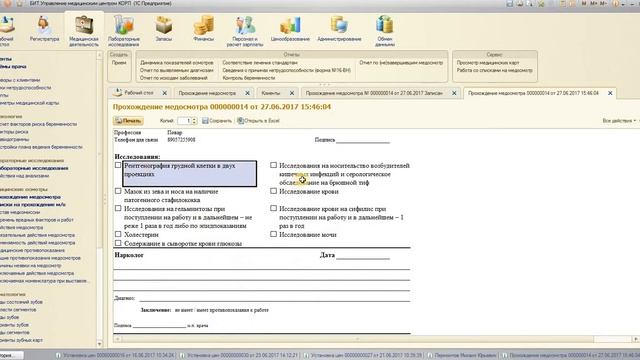Screen dimensions: 640x360
Task: Check Содержание в сыворотке крови глюкозы checkbox
Action: point(118,243)
